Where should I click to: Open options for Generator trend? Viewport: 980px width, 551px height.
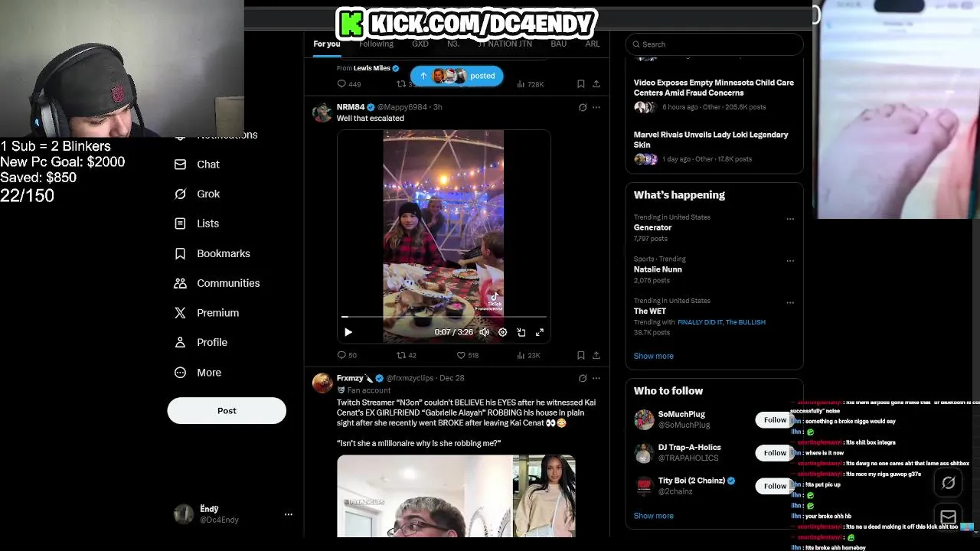pyautogui.click(x=790, y=219)
